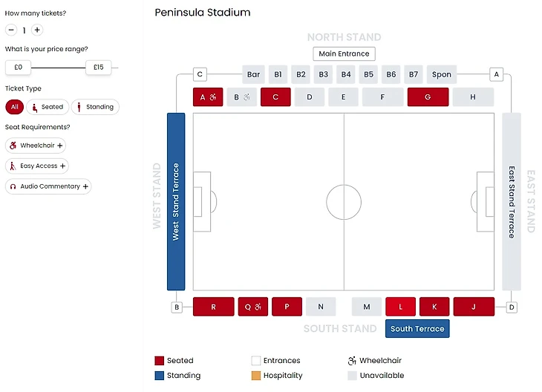This screenshot has height=392, width=542.
Task: Add Wheelchair seat requirement
Action: [36, 146]
